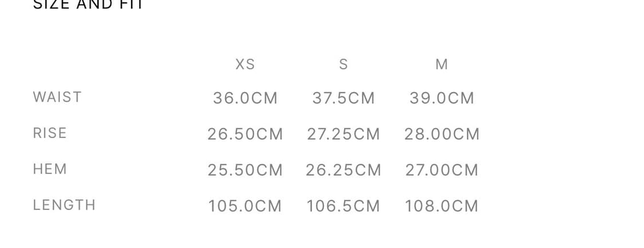Click the HEM row label
This screenshot has height=248, width=644.
tap(50, 169)
